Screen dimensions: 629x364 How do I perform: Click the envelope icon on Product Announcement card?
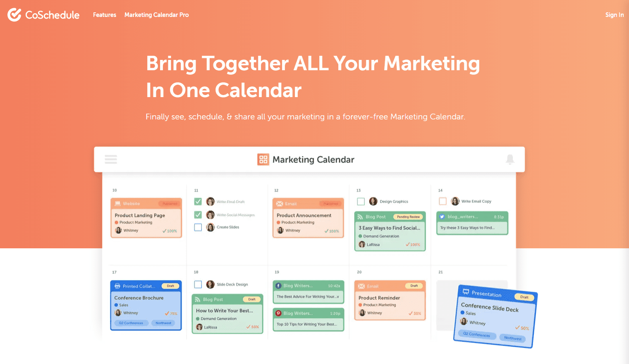[x=280, y=204]
